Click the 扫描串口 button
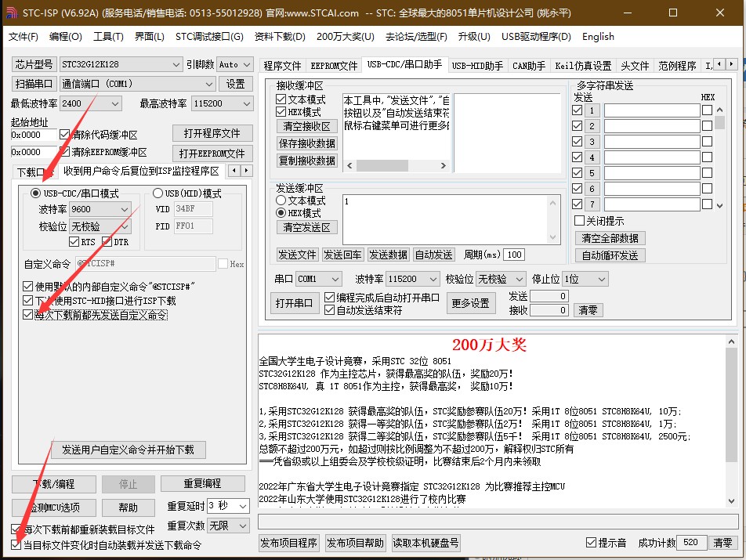Screen dimensions: 746x560 (x=34, y=84)
